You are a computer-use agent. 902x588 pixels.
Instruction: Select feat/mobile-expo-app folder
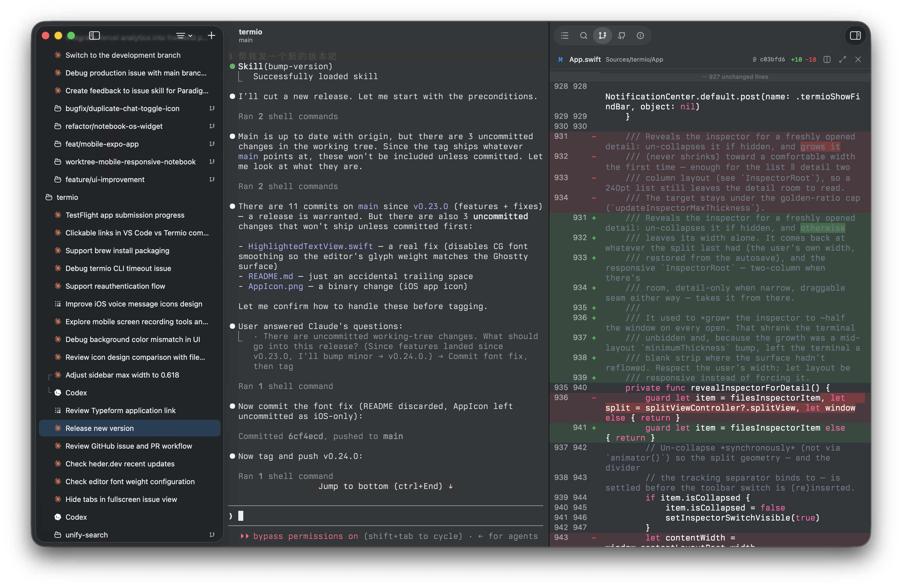[x=130, y=144]
